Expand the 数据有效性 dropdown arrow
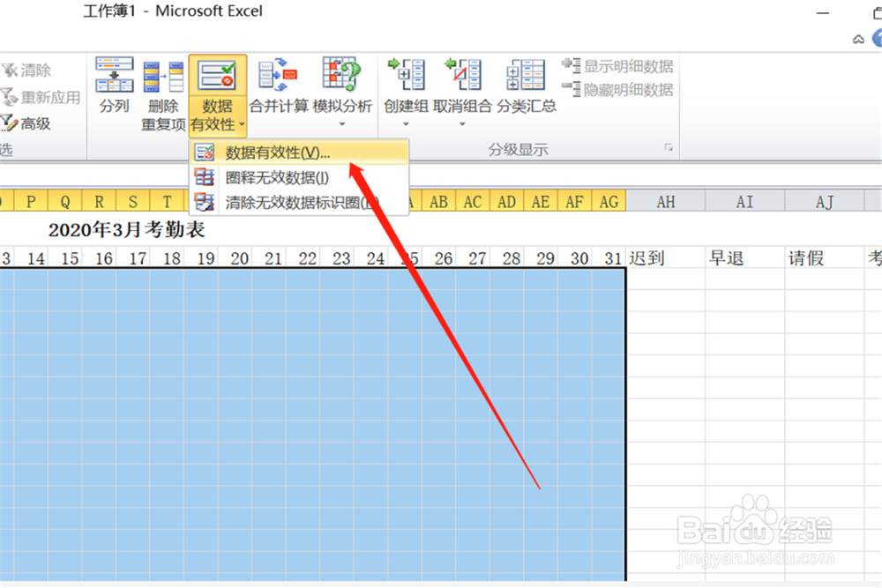The width and height of the screenshot is (882, 588). click(242, 124)
